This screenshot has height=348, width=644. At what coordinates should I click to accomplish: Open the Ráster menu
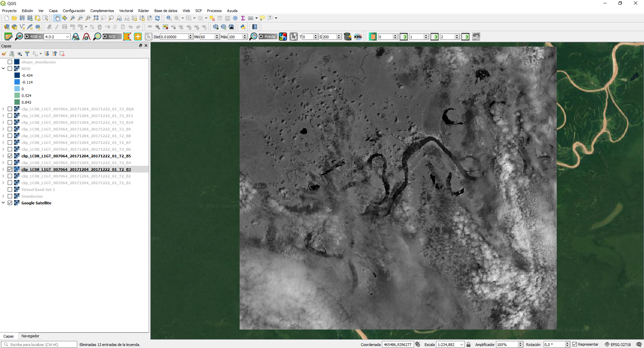144,11
